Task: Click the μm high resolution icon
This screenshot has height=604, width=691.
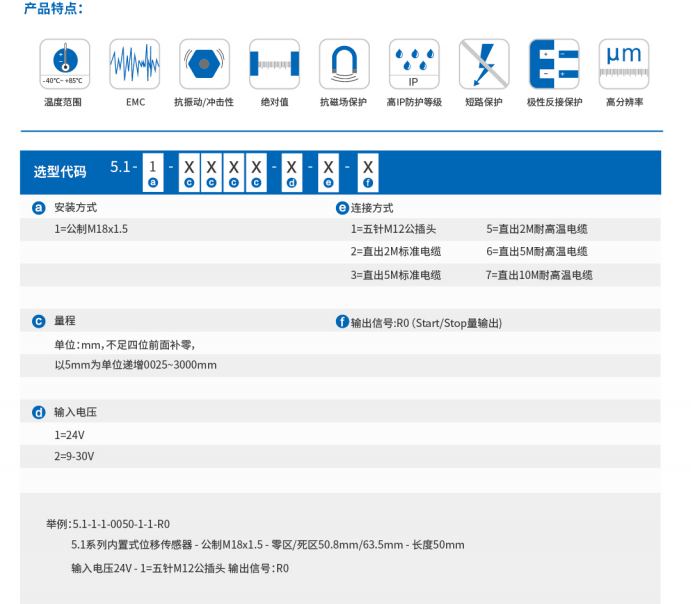Action: [x=624, y=64]
